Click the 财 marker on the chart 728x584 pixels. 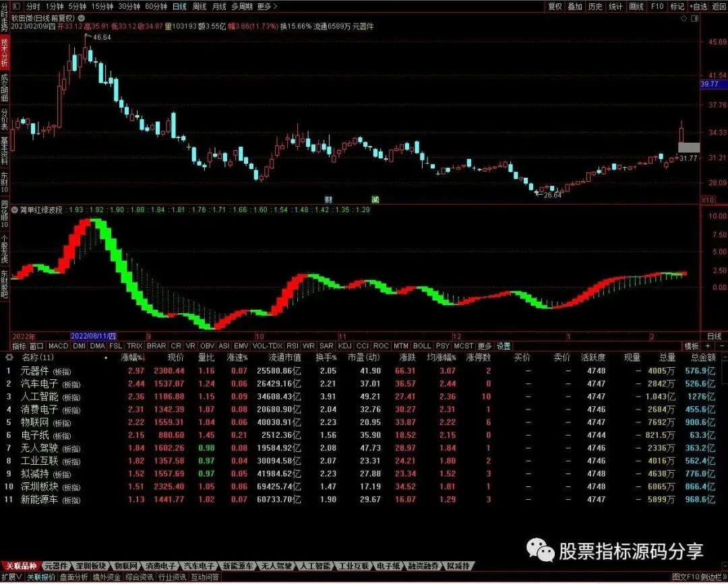329,199
